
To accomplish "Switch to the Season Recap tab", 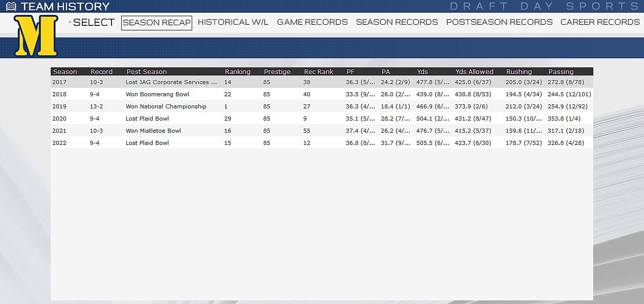I will [x=157, y=23].
